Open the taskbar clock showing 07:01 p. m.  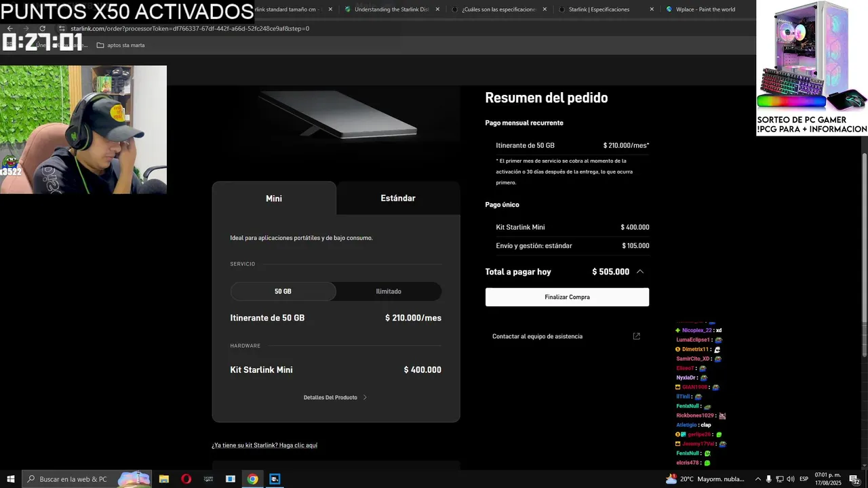pos(827,479)
